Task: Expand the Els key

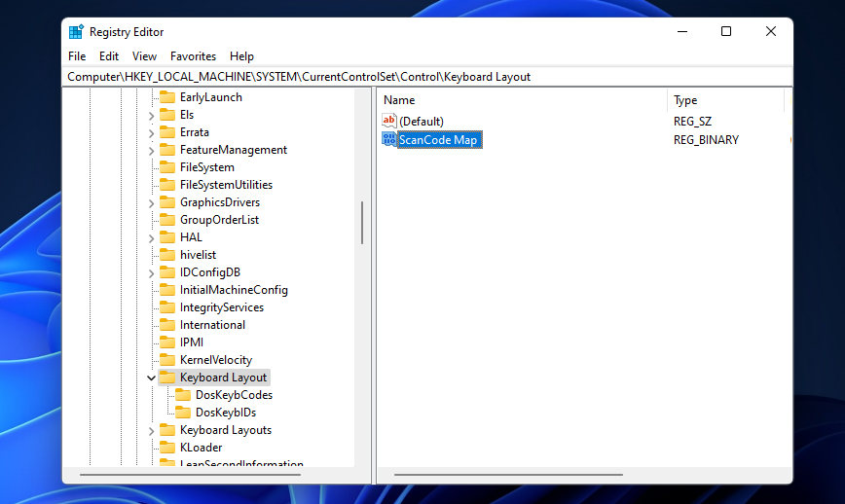Action: [152, 115]
